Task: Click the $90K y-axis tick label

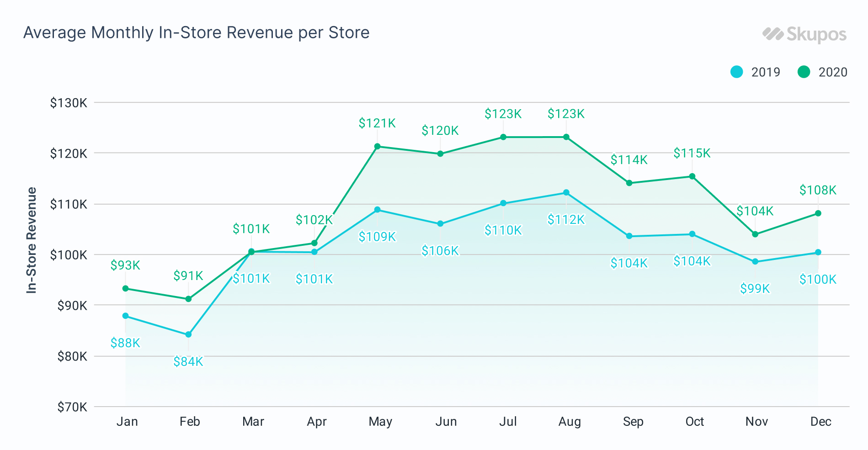Action: (72, 306)
